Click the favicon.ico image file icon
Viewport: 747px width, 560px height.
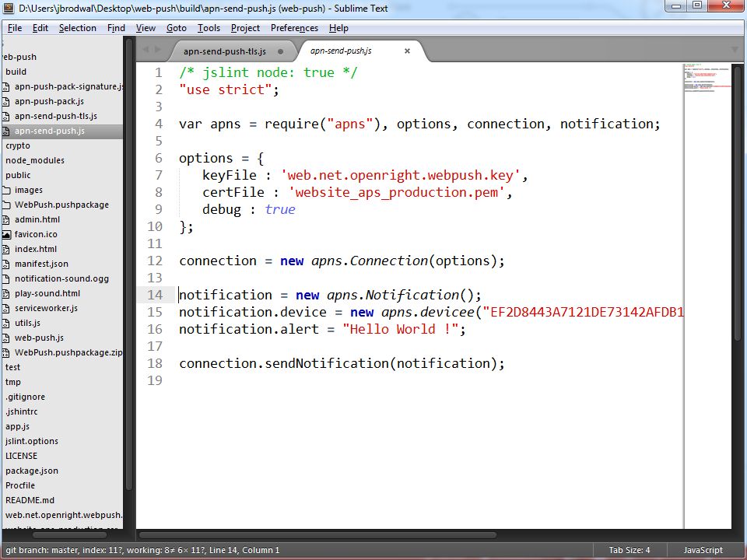tap(5, 234)
